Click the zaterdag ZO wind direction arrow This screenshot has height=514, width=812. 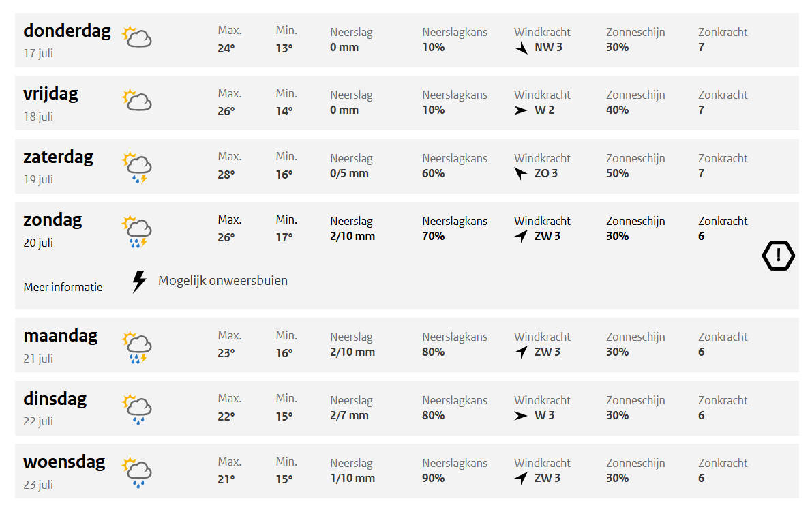521,174
